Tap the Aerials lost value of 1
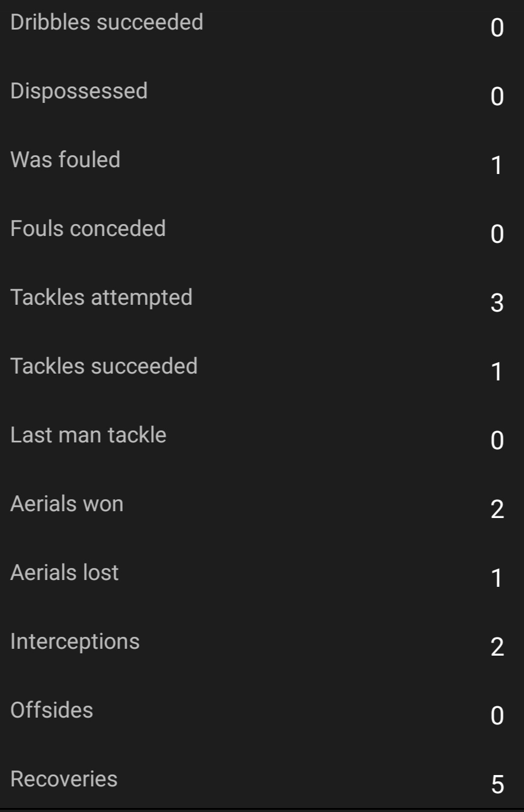The image size is (524, 812). coord(497,578)
